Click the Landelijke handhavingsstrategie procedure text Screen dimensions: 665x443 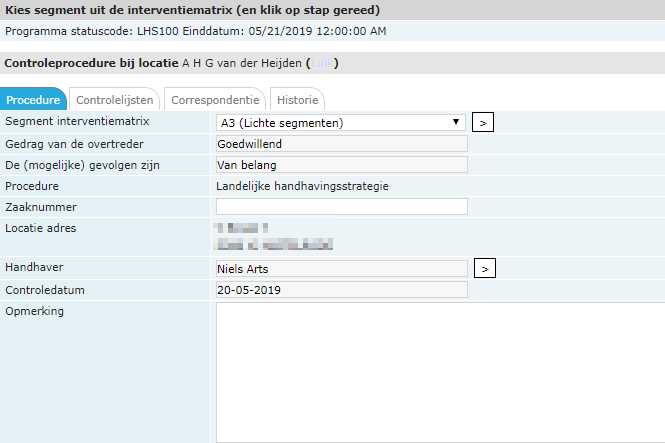click(302, 186)
